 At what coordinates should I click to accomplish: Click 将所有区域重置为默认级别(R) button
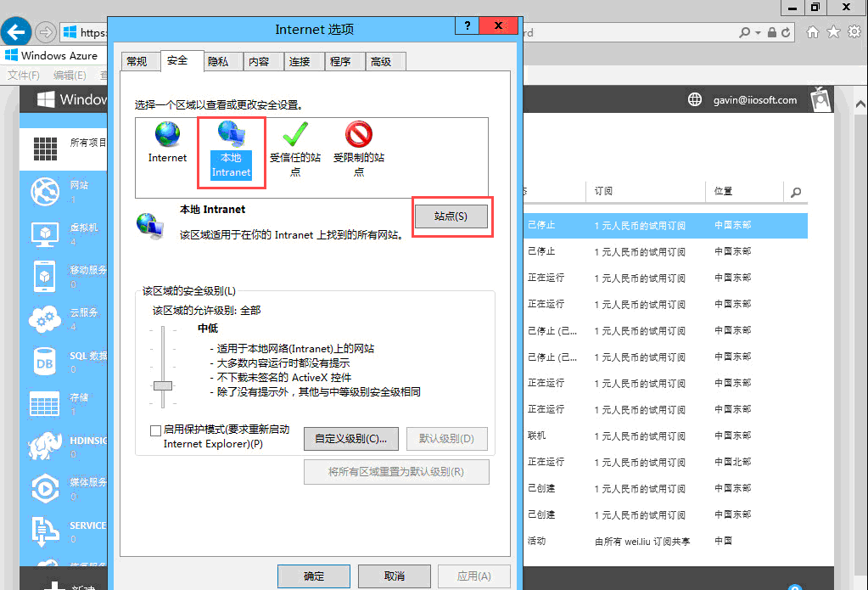click(x=396, y=472)
